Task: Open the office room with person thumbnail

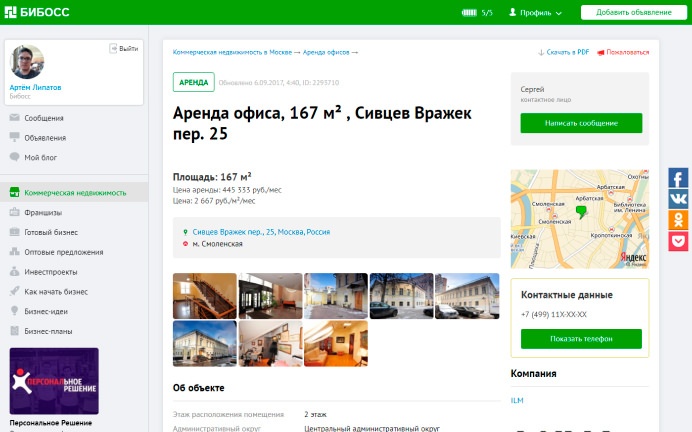Action: 271,343
